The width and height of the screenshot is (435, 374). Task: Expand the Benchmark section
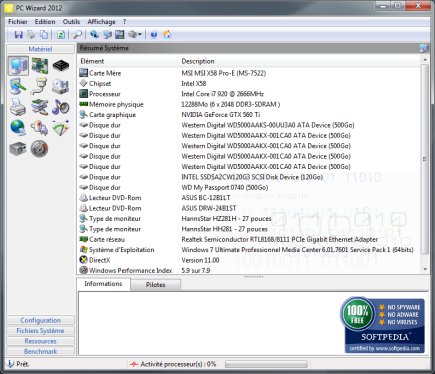click(x=40, y=351)
